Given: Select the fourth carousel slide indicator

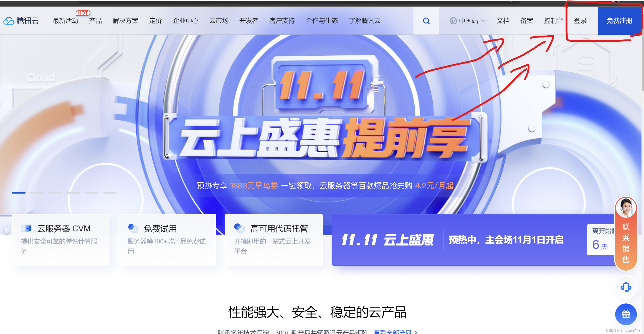Looking at the screenshot, I should 73,193.
